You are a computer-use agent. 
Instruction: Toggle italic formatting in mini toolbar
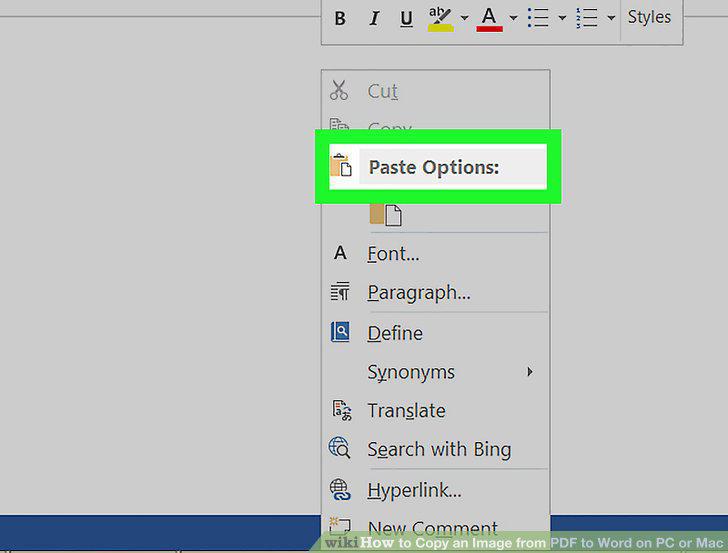374,19
